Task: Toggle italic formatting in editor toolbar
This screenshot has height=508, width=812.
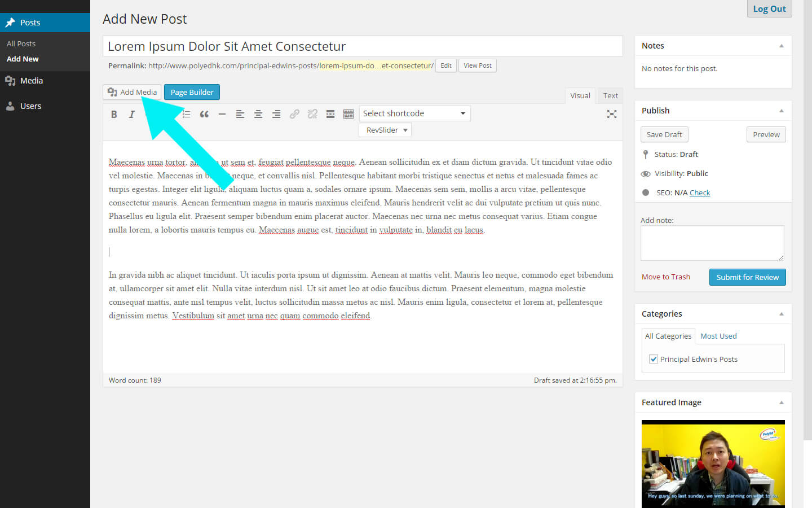Action: click(132, 114)
